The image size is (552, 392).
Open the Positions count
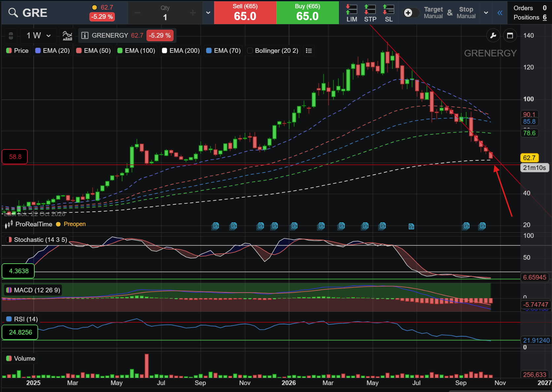pyautogui.click(x=530, y=17)
